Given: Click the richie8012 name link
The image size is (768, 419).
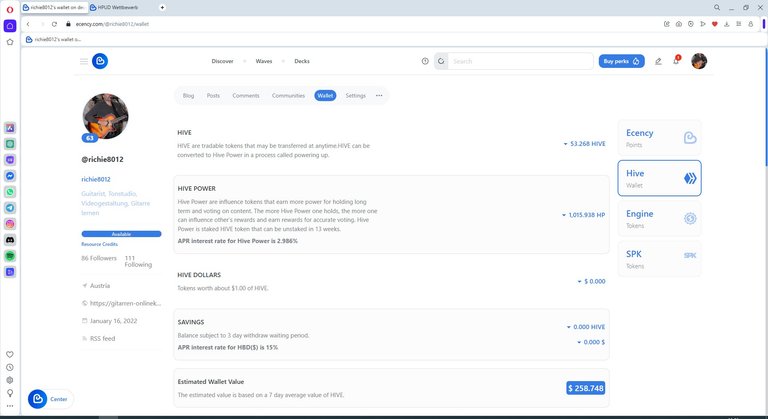Looking at the screenshot, I should (x=96, y=179).
